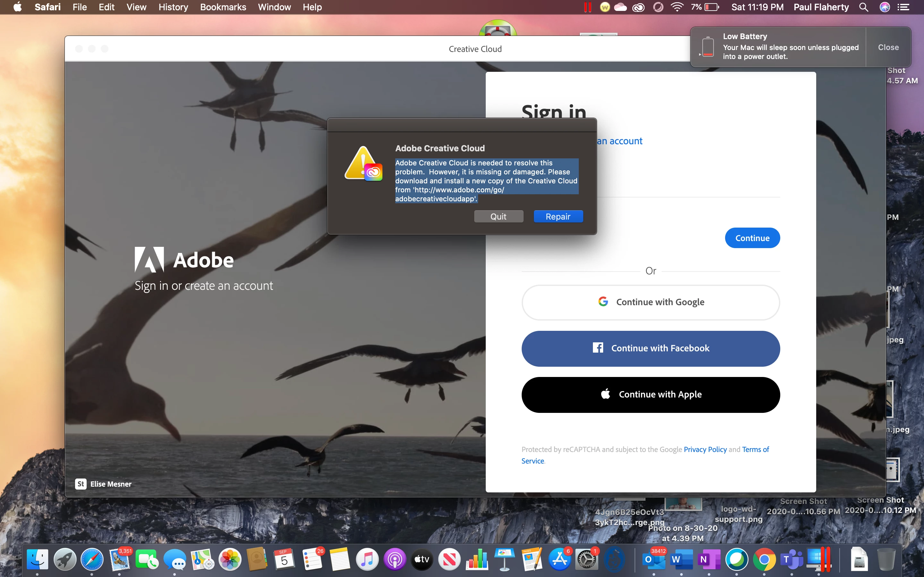This screenshot has height=577, width=924.
Task: Open Safari compass icon in Dock
Action: pos(92,559)
